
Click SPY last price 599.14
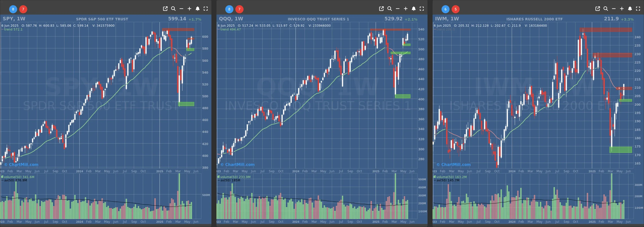[x=177, y=19]
